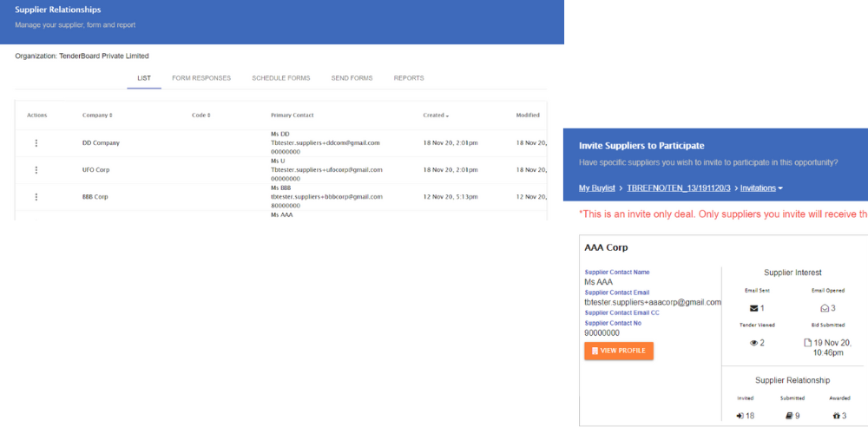Click the Awarded gift icon showing 3

pos(837,416)
